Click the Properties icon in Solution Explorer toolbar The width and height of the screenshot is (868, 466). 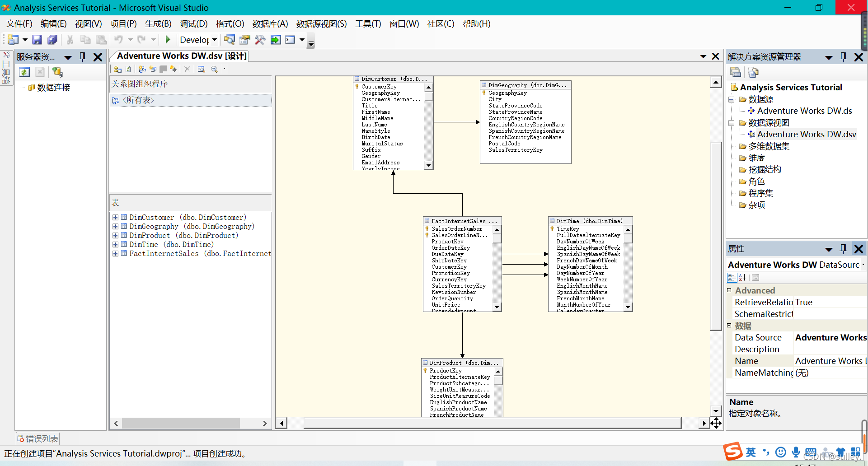(736, 72)
